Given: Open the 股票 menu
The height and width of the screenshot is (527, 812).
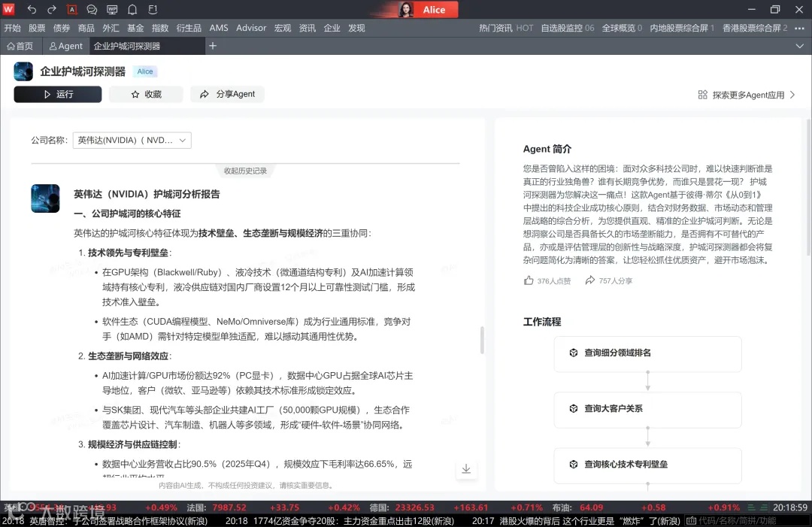Looking at the screenshot, I should tap(37, 28).
